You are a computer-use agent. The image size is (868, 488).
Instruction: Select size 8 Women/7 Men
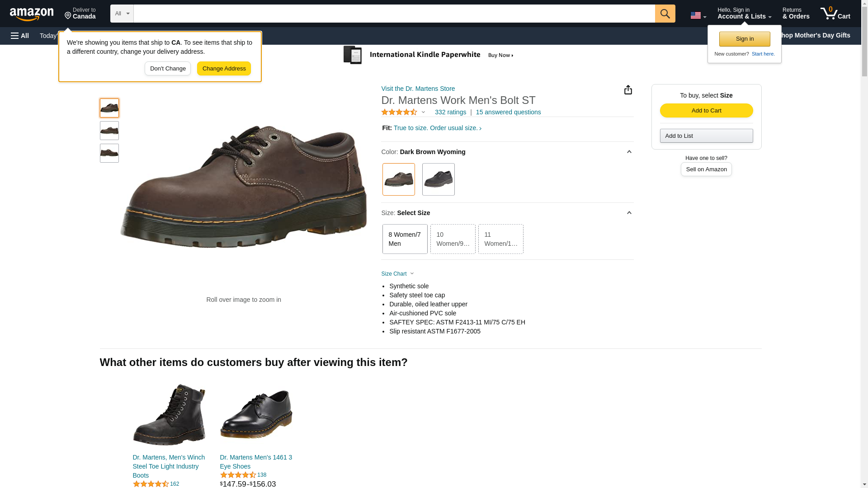405,239
